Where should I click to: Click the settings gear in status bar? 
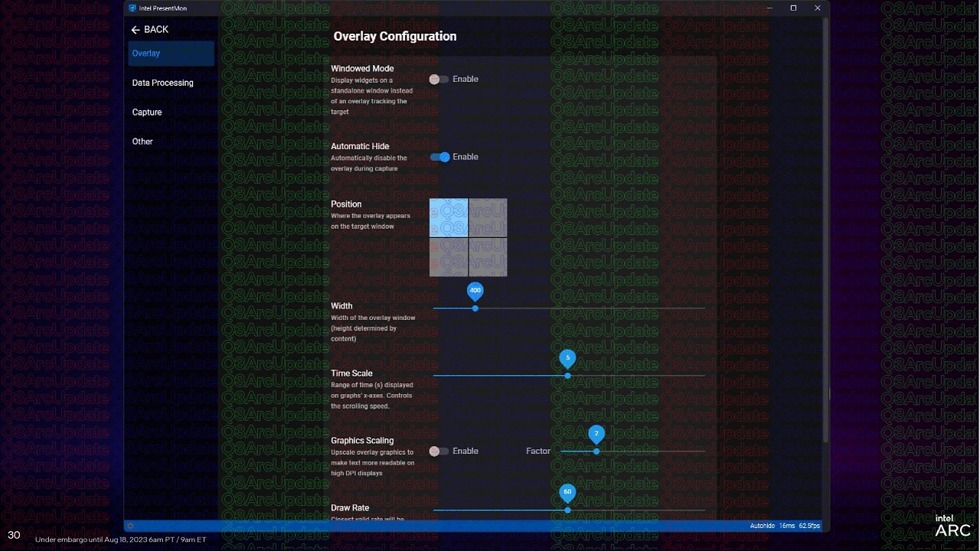coord(130,526)
